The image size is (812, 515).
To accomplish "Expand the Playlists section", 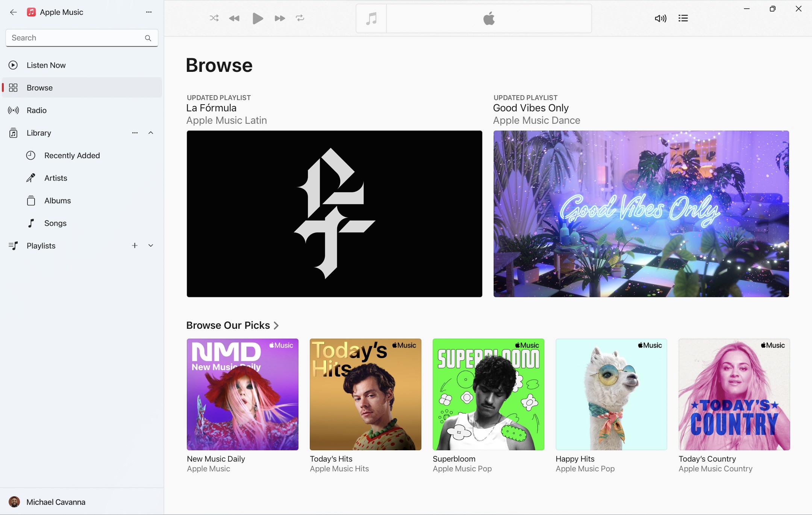I will pos(151,245).
